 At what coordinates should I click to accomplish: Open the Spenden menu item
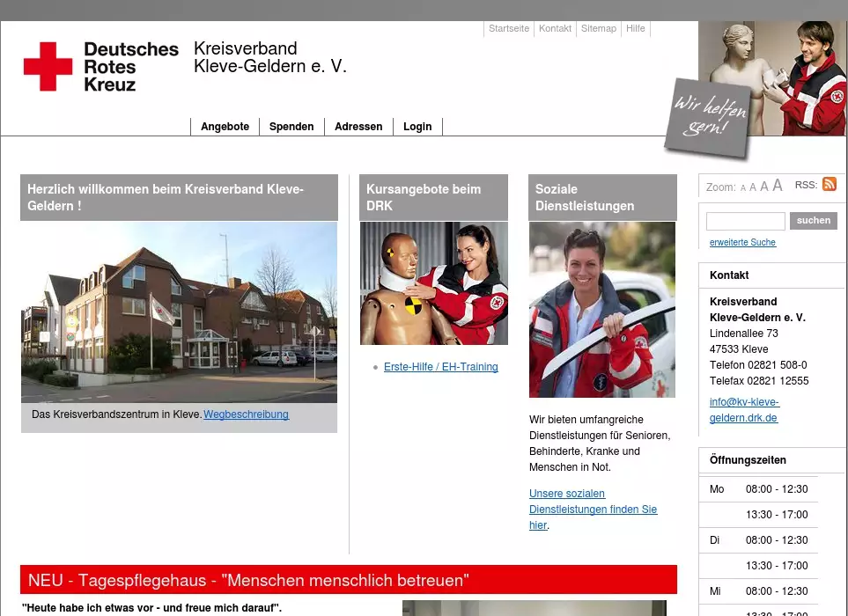click(291, 127)
